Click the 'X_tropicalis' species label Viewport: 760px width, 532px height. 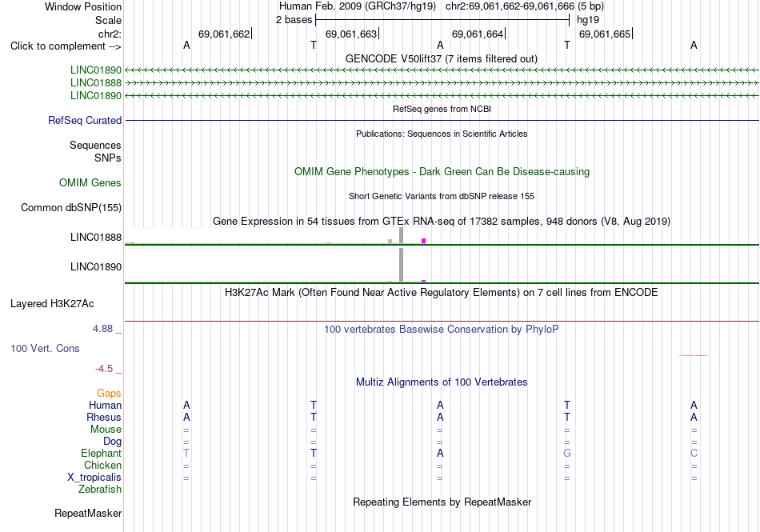pos(94,478)
